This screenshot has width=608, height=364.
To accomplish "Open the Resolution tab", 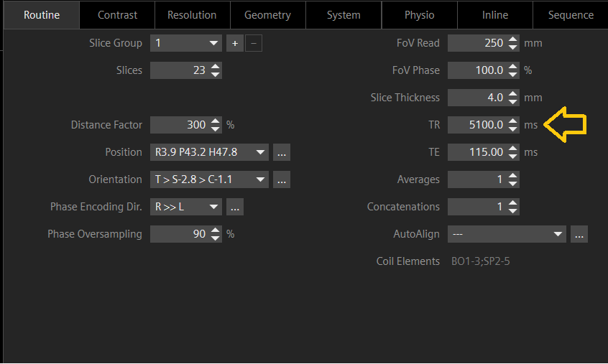I will click(193, 15).
